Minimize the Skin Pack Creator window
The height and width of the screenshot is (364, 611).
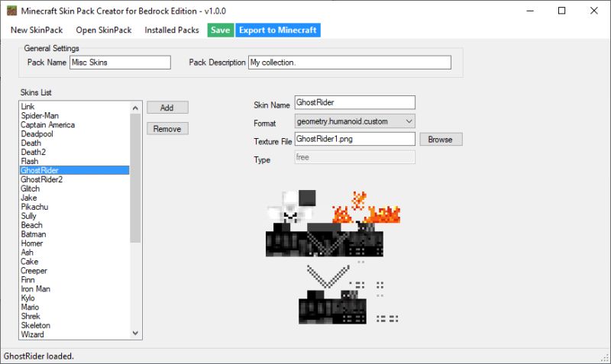coord(530,11)
